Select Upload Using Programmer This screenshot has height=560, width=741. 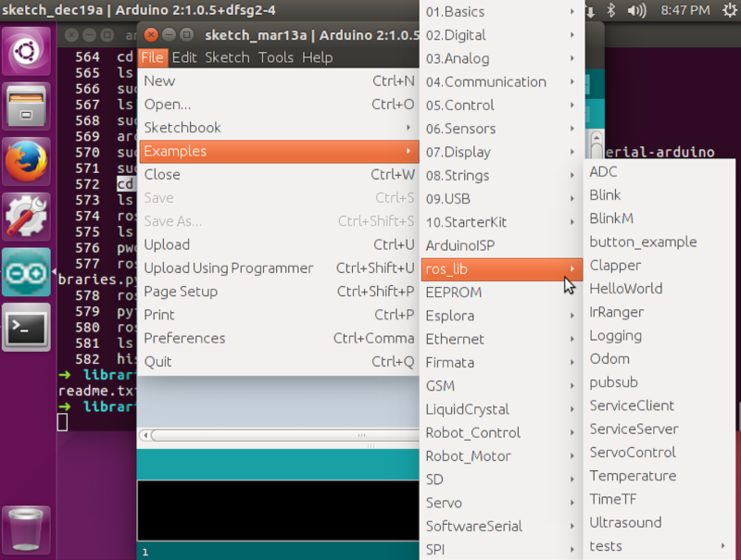click(x=279, y=268)
